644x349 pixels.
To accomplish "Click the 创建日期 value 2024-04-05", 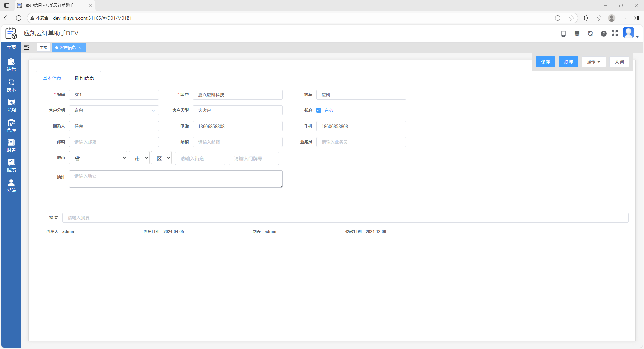I will (x=174, y=232).
